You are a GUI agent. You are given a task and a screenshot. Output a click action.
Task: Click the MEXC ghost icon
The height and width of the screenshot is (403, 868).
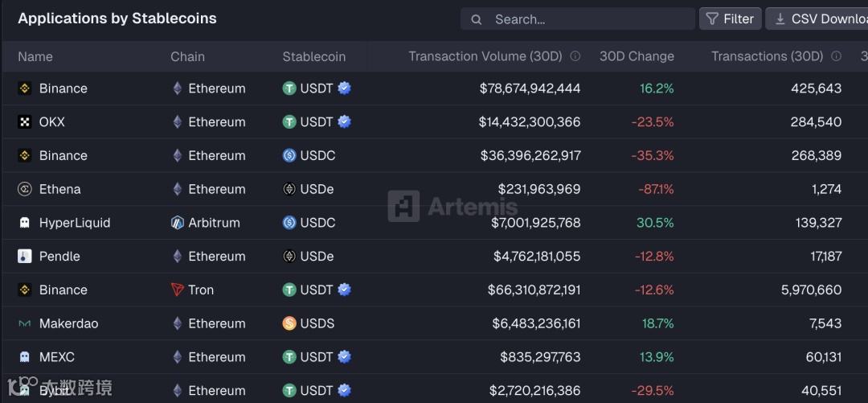pyautogui.click(x=25, y=357)
